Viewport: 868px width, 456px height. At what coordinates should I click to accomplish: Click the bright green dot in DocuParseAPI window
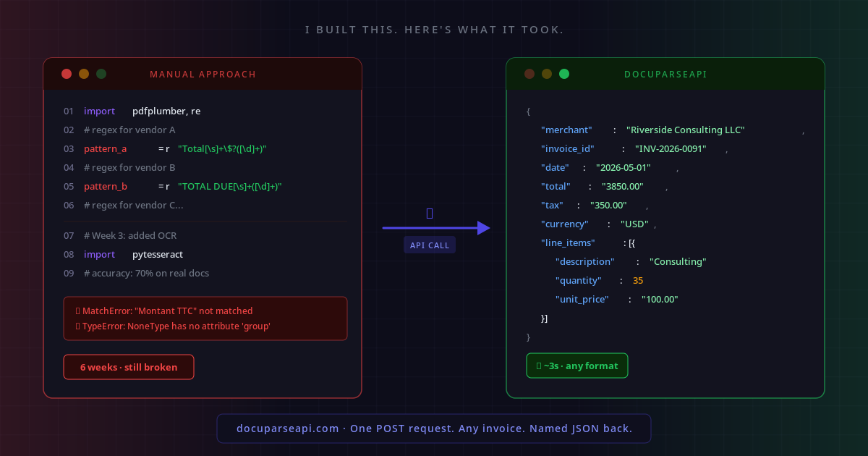(564, 74)
